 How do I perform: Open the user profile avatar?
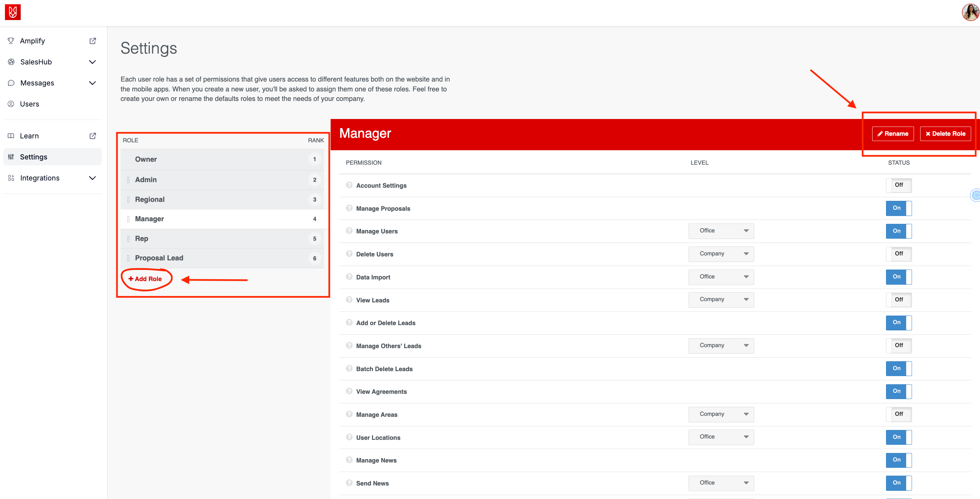point(970,12)
